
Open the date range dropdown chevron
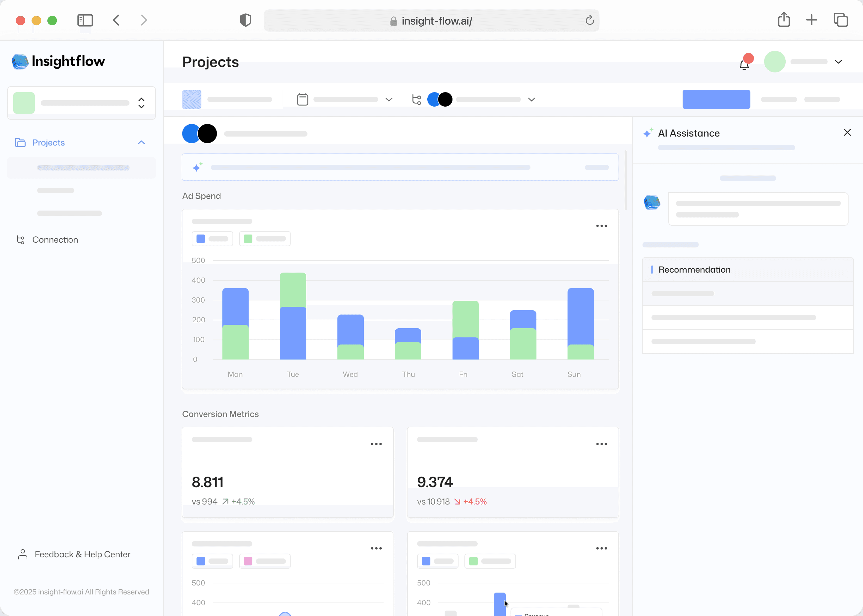[x=389, y=99]
